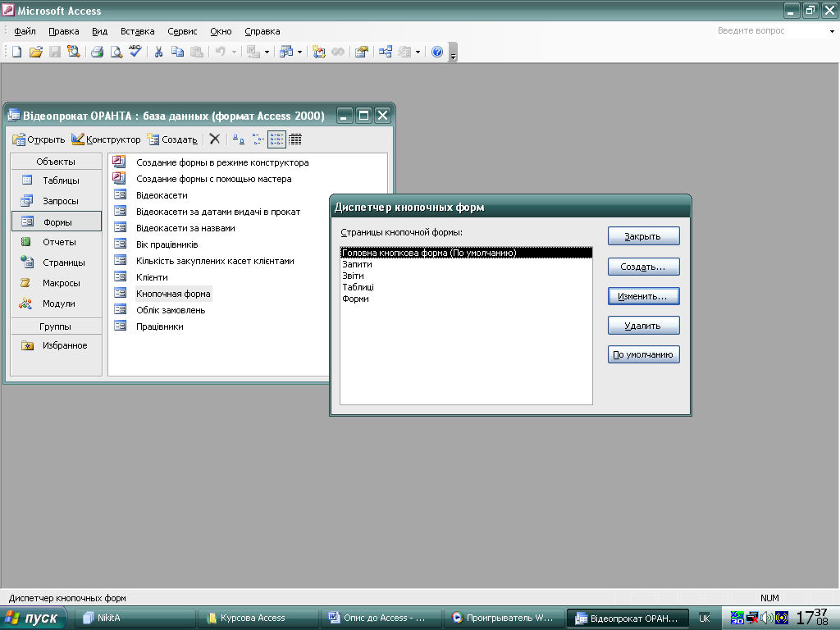This screenshot has width=840, height=630.
Task: Switch to Details table view icon
Action: point(295,139)
